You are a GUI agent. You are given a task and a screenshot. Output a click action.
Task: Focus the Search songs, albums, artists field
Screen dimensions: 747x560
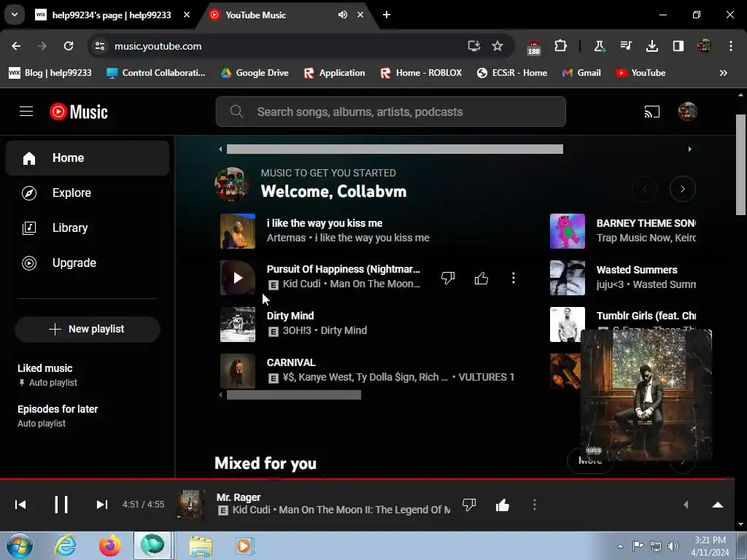point(391,112)
